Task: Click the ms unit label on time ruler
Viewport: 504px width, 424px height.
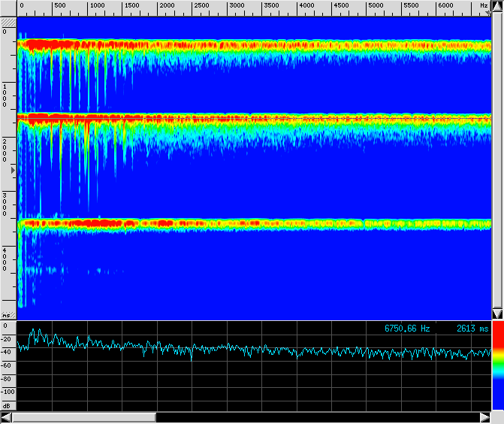Action: pyautogui.click(x=7, y=315)
